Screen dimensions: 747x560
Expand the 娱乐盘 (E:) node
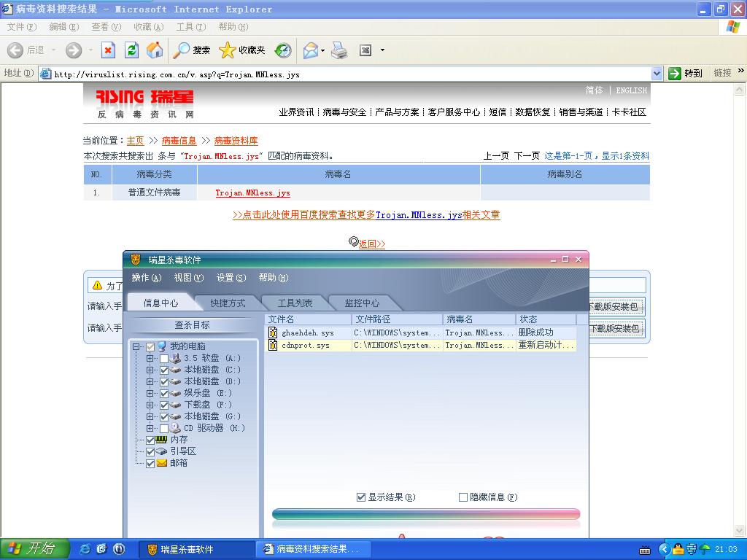(x=150, y=393)
